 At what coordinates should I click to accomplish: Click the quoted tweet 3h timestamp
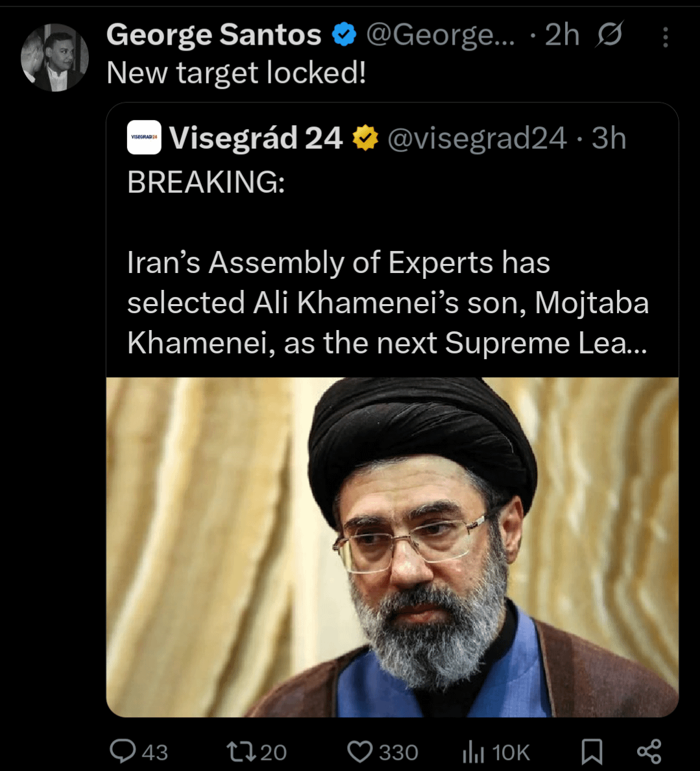pyautogui.click(x=609, y=138)
